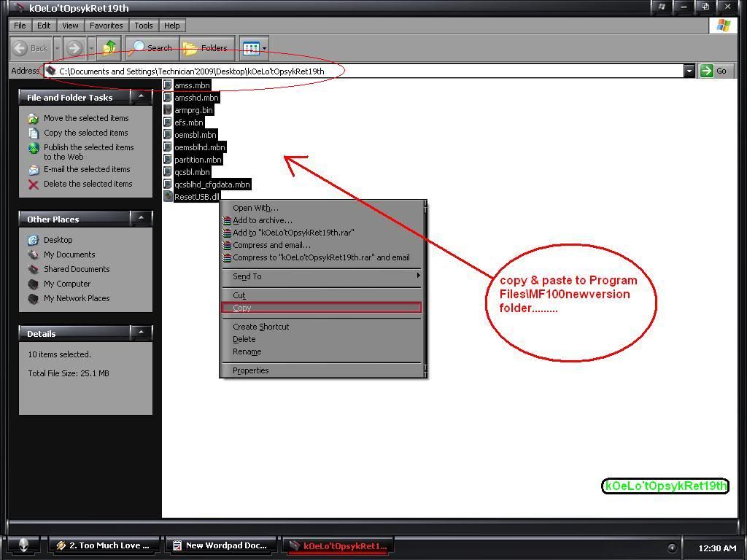The height and width of the screenshot is (560, 747).
Task: Click kOeLo'tOpsykRet19th taskbar button
Action: tap(338, 545)
